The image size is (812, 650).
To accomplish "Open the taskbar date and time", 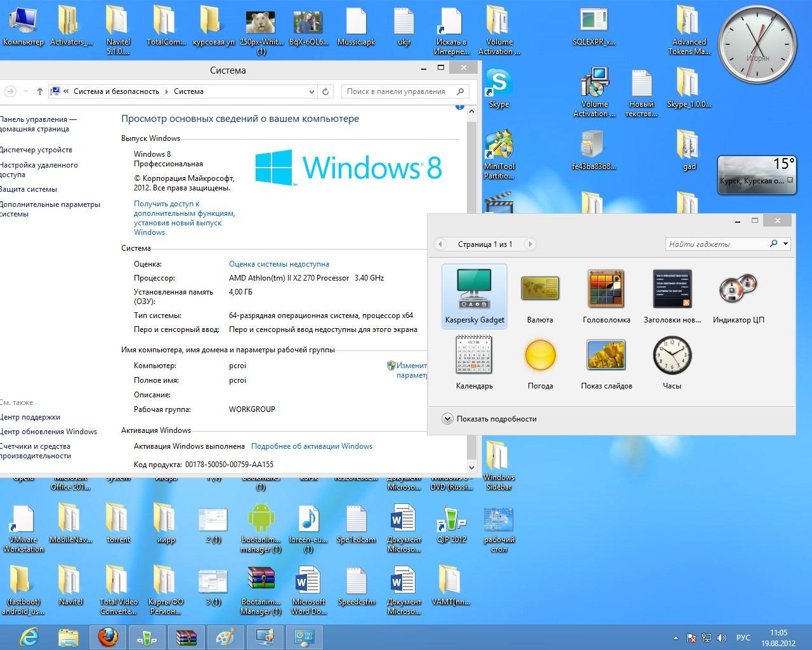I will (x=778, y=637).
